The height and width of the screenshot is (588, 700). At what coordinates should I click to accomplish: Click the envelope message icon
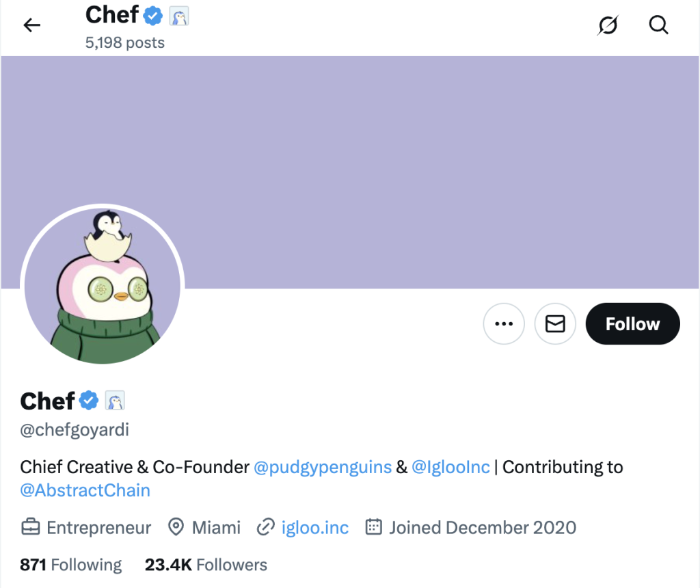pyautogui.click(x=555, y=324)
